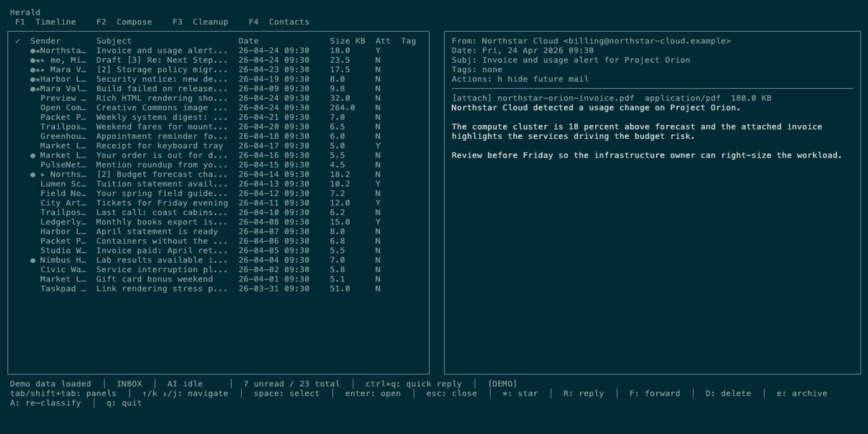The width and height of the screenshot is (868, 434).
Task: Click the northstar-orion-invoice.pdf attachment line
Action: pyautogui.click(x=611, y=98)
